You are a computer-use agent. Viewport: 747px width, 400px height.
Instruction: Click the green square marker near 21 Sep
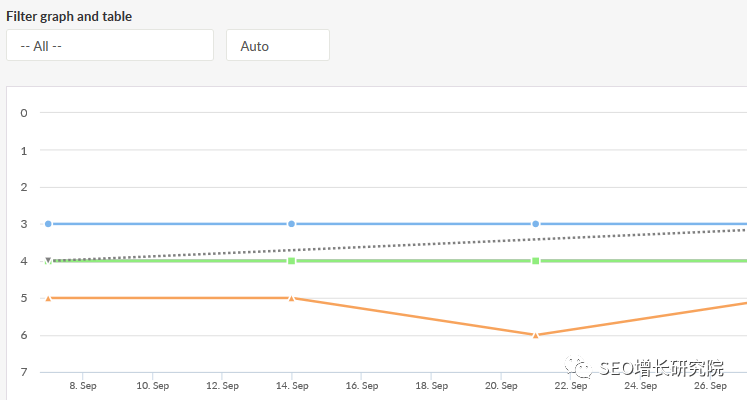coord(536,261)
